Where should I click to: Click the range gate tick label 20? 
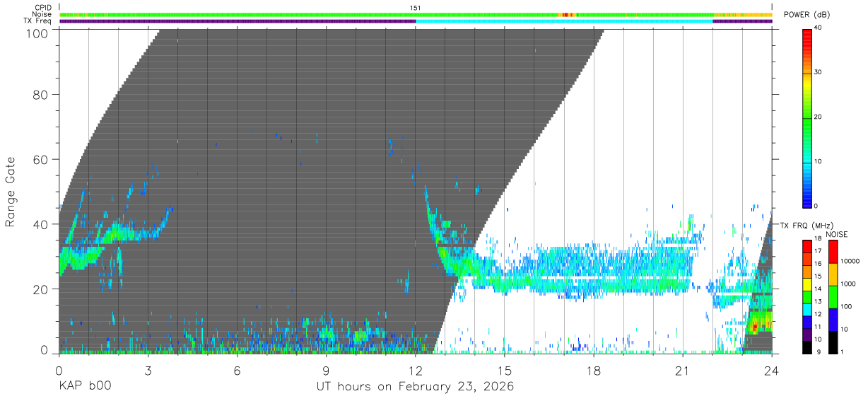tap(40, 289)
